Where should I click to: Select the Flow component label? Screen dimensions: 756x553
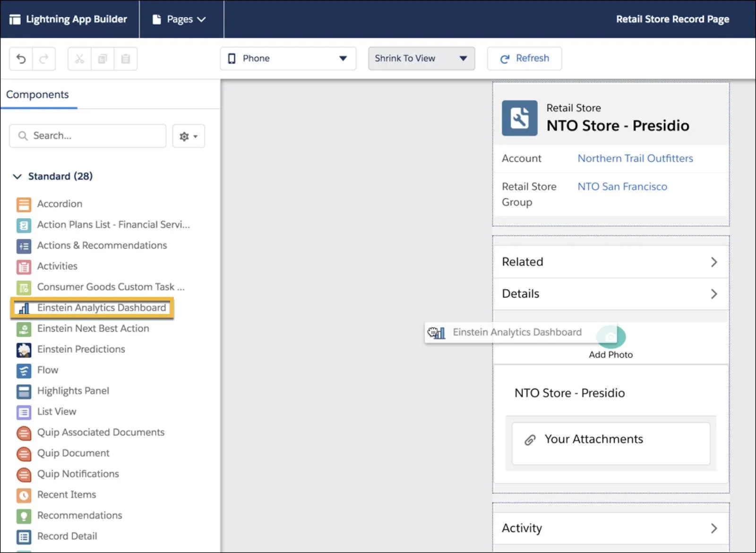click(x=48, y=370)
